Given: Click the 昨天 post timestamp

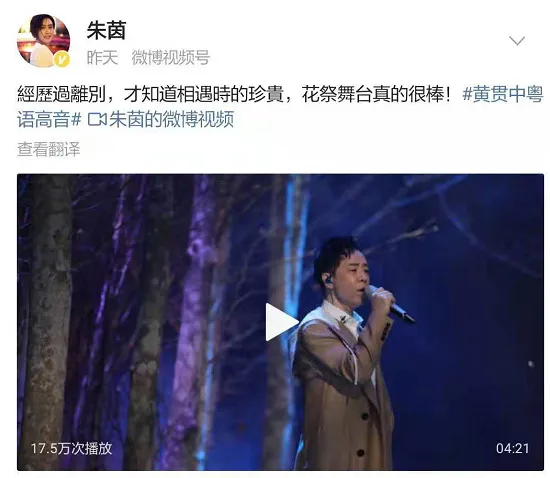Looking at the screenshot, I should coord(102,57).
